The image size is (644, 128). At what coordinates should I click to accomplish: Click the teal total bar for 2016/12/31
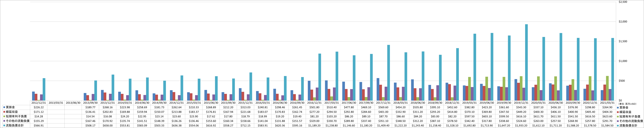click(320, 77)
